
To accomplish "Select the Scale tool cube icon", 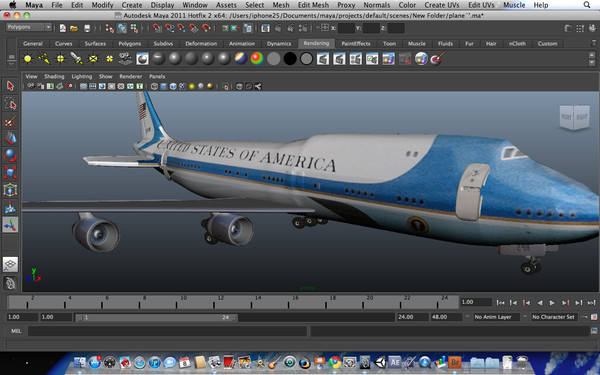I will [x=10, y=173].
